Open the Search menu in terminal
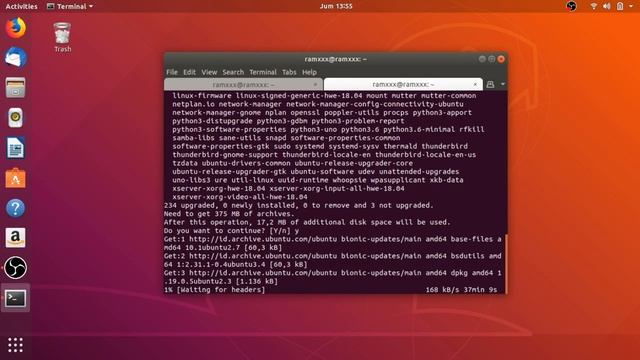 233,72
